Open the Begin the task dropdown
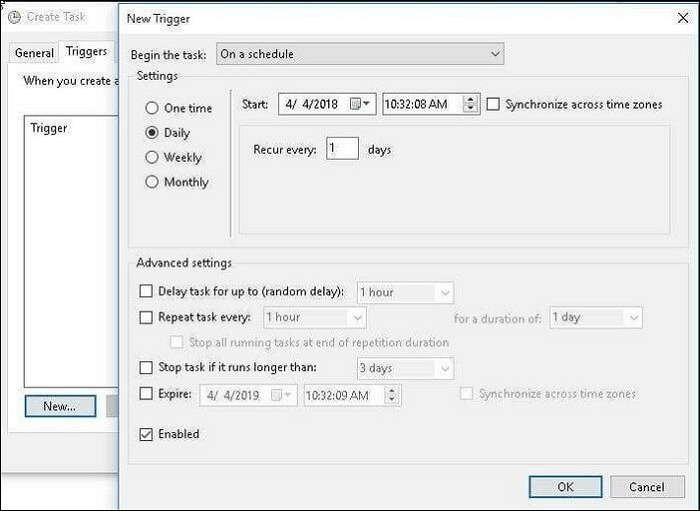This screenshot has width=700, height=511. tap(360, 54)
